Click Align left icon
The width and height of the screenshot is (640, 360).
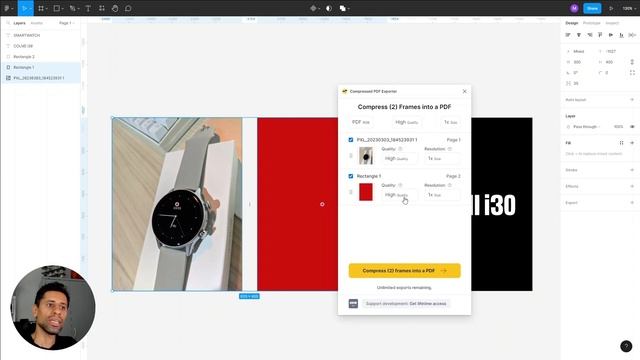(x=568, y=35)
